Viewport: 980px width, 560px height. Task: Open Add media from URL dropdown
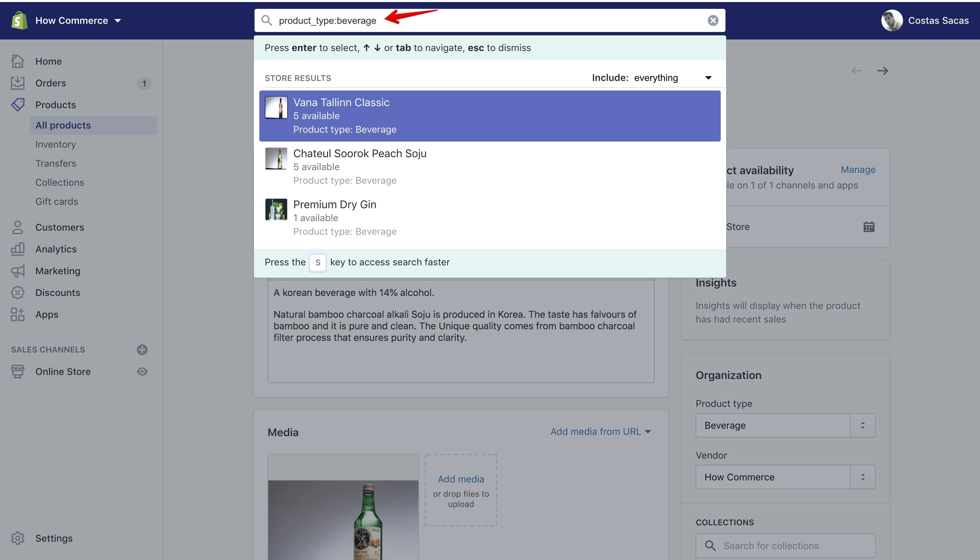point(601,431)
